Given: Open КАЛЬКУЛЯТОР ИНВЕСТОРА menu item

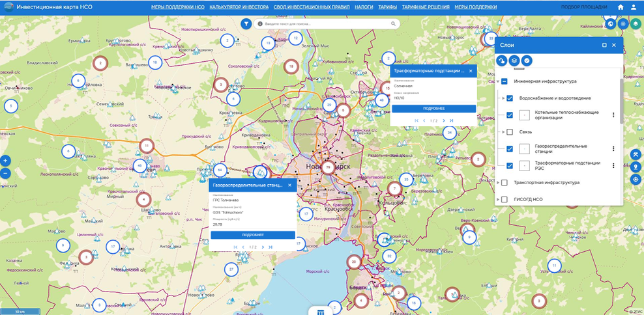Looking at the screenshot, I should (x=239, y=7).
